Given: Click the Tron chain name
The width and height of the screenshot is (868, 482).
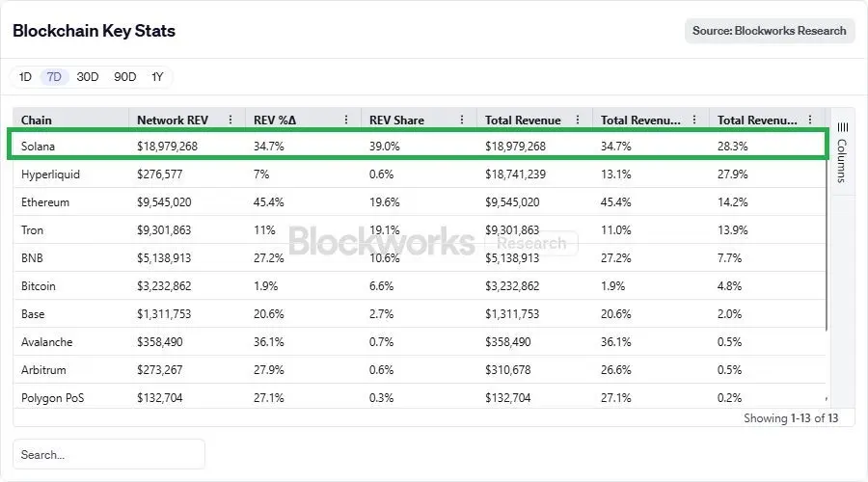Looking at the screenshot, I should [32, 230].
